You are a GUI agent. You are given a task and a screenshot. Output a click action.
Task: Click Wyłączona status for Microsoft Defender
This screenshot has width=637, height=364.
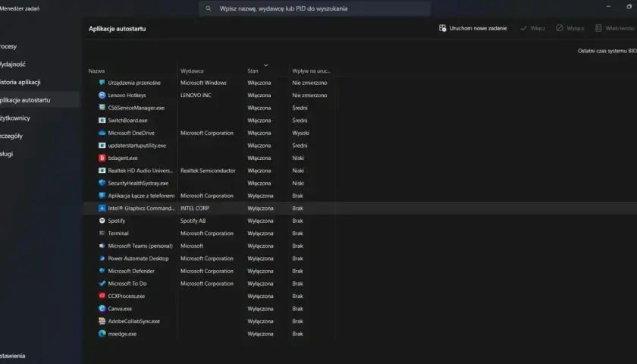click(260, 271)
